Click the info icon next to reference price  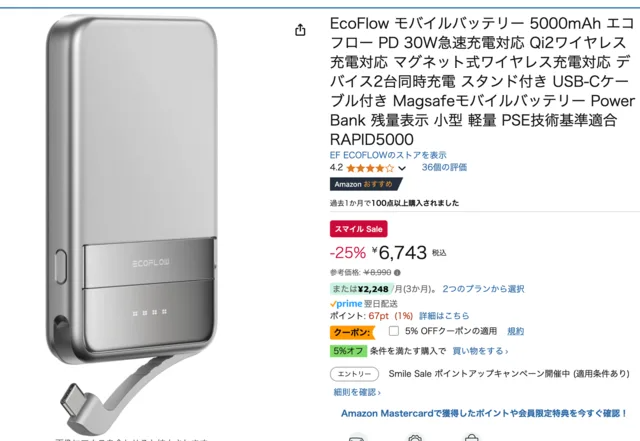(x=397, y=272)
